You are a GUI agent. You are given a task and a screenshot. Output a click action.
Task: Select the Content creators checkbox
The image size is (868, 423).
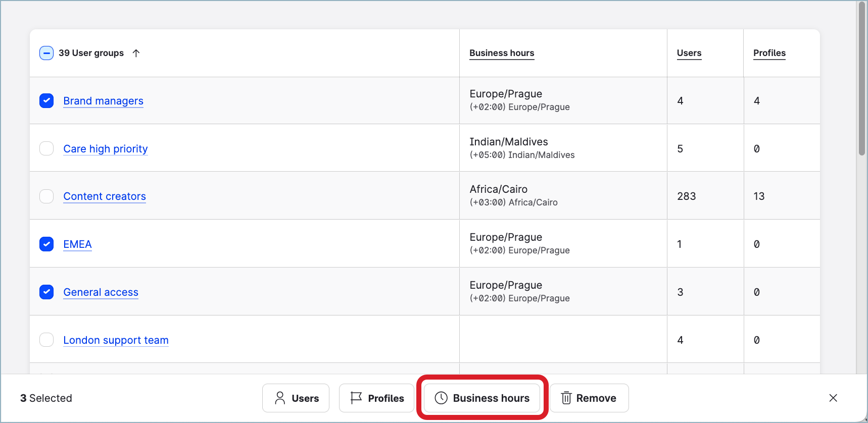click(46, 196)
